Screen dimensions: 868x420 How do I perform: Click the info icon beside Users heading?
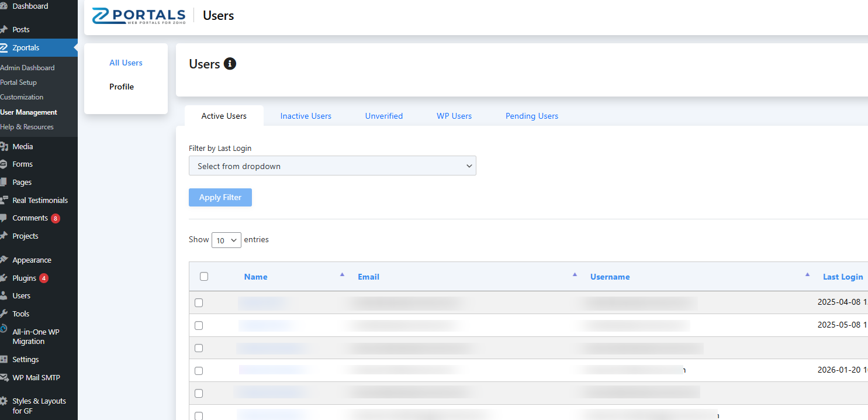[x=230, y=64]
